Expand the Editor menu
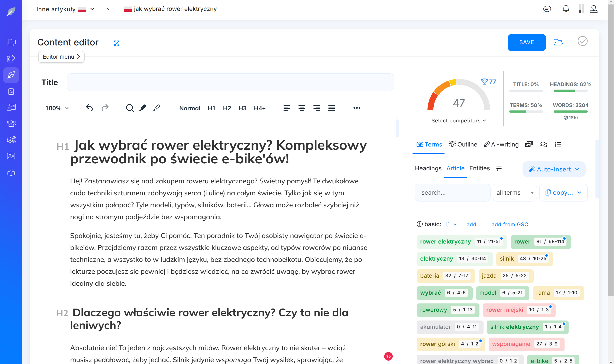The image size is (614, 364). [x=61, y=57]
